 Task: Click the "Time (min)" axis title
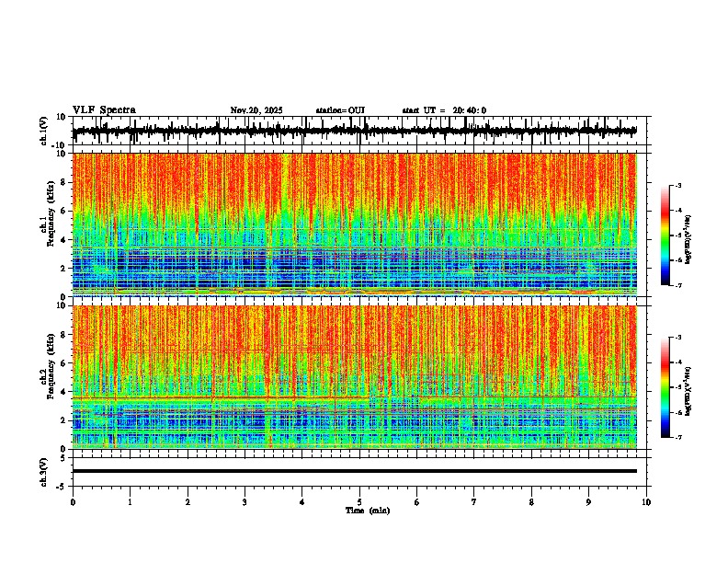click(x=368, y=511)
